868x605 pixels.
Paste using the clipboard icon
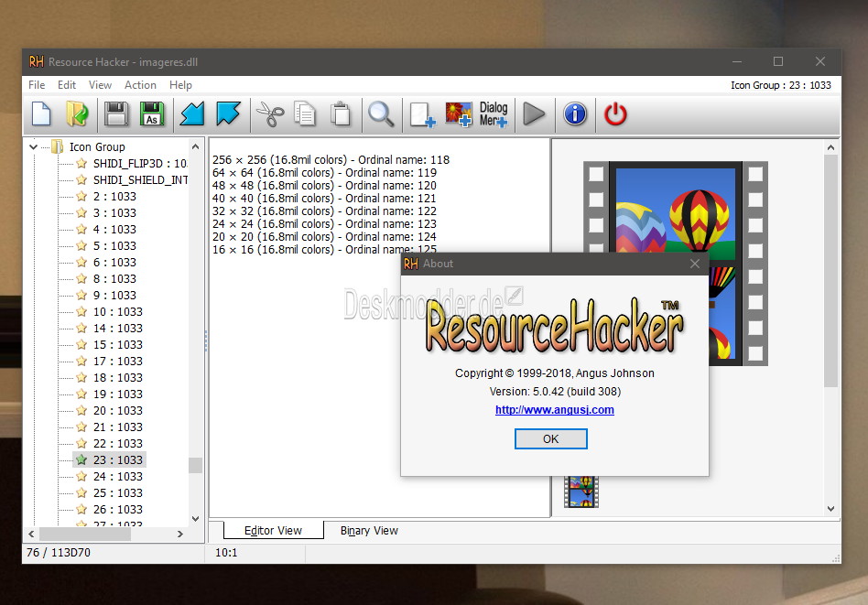(x=341, y=114)
